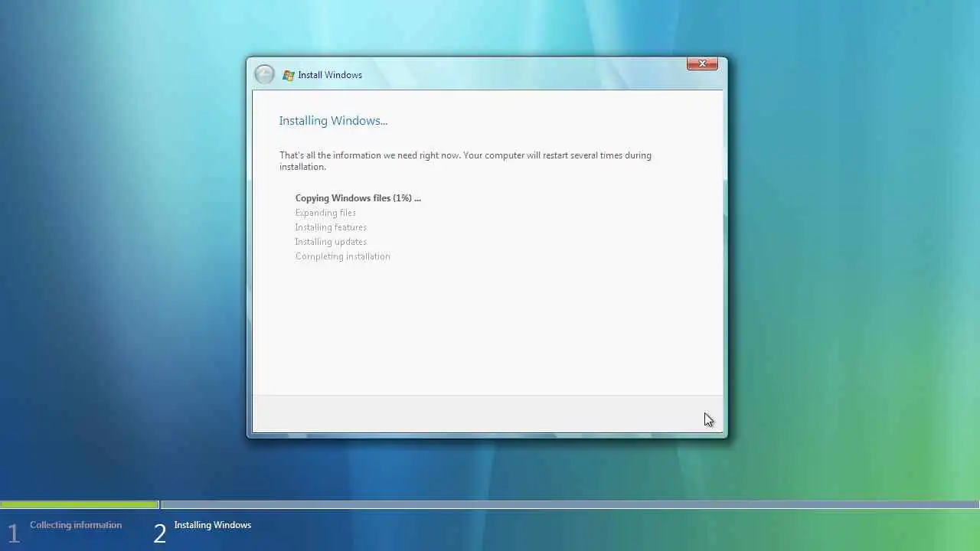Click 'Copying Windows files (1%) ...' step
Screen dimensions: 980x551
[358, 198]
